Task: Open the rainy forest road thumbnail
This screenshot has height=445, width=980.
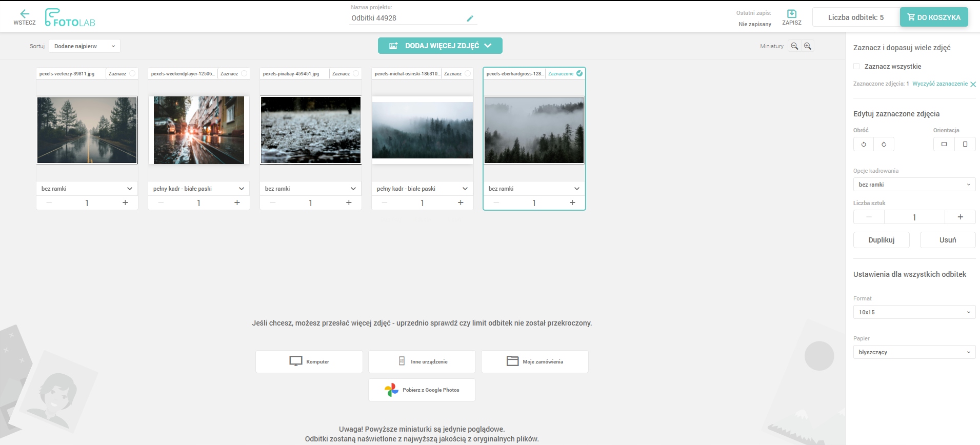Action: 87,130
